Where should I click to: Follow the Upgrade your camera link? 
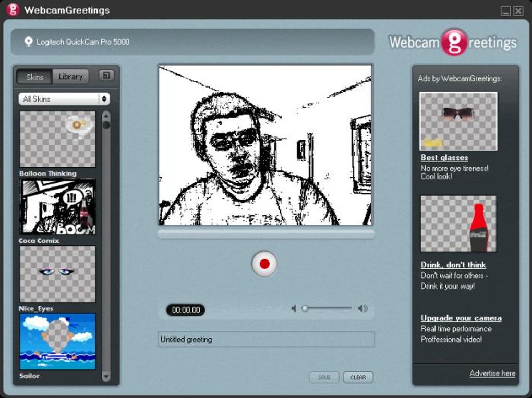tap(461, 318)
